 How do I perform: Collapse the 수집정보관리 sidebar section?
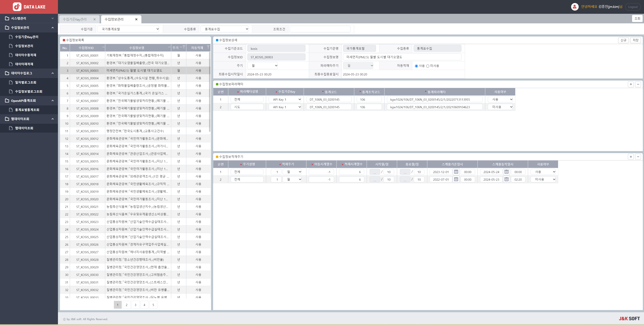click(x=53, y=28)
